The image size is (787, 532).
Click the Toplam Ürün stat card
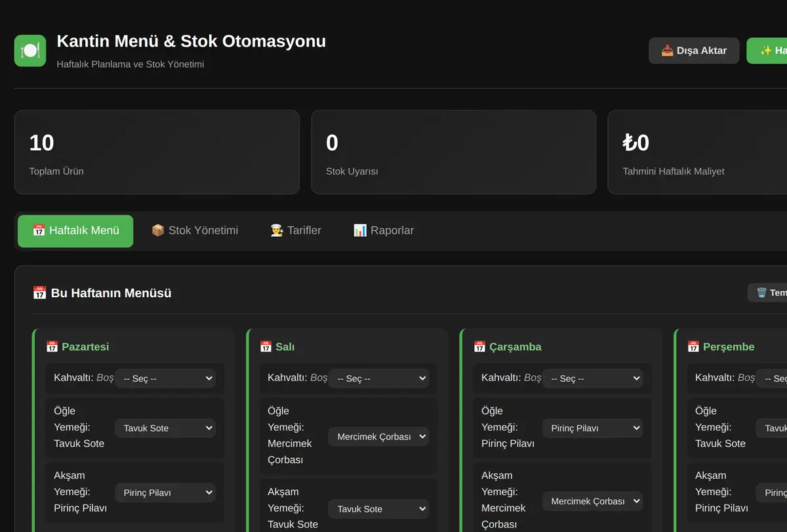[157, 152]
